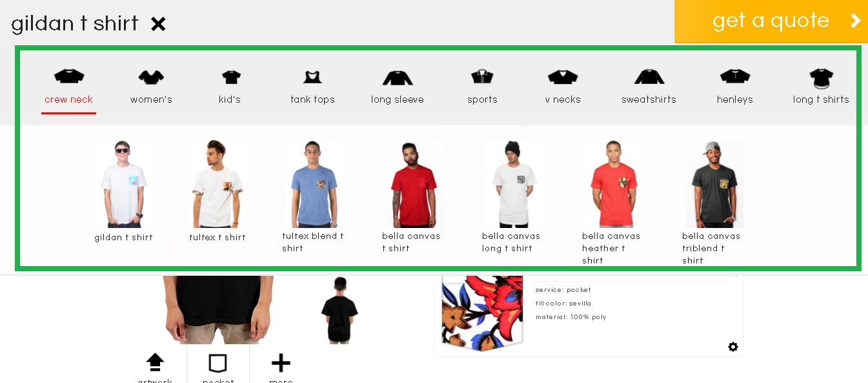Select the crew neck shirt icon
The width and height of the screenshot is (868, 383).
69,77
